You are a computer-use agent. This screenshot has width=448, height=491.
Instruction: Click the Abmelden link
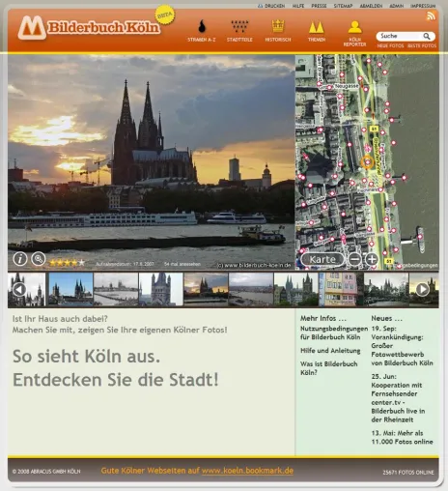click(371, 6)
